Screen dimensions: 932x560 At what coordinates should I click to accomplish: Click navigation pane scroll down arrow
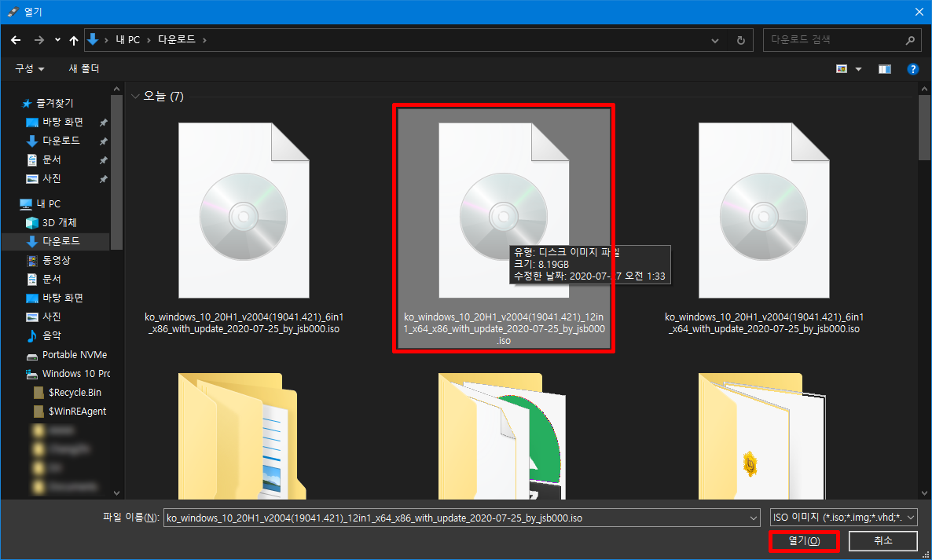[x=116, y=493]
